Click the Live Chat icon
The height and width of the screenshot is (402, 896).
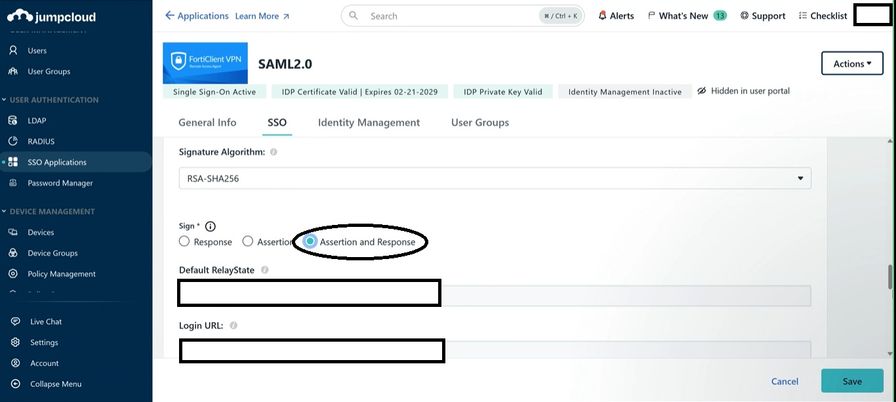pos(15,321)
